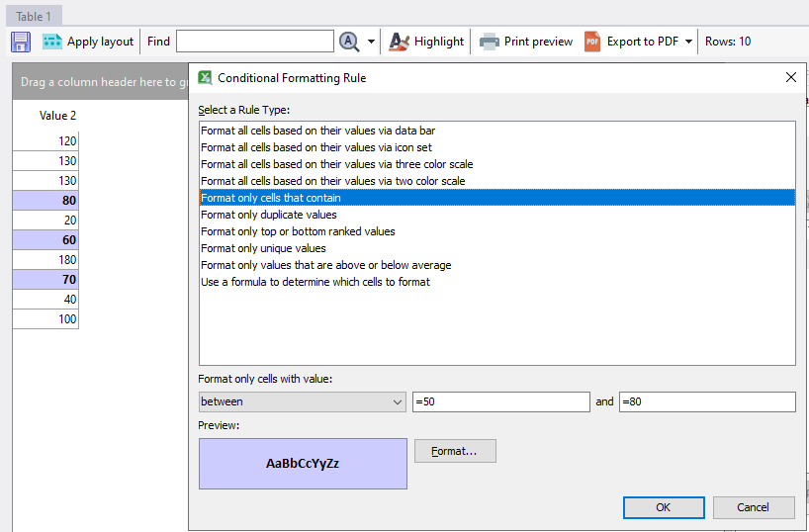Click the Apply layout toolbar icon
Viewport: 809px width, 532px height.
[x=52, y=42]
